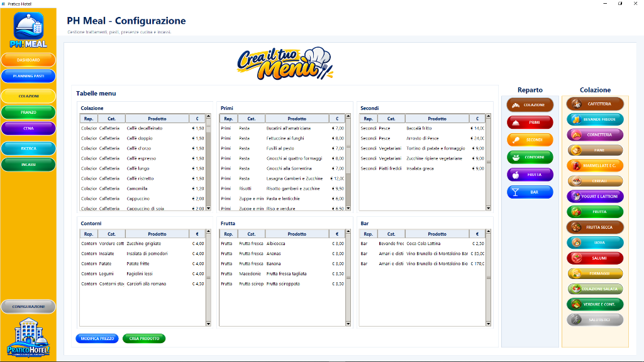The height and width of the screenshot is (362, 644).
Task: Select the Cereali category
Action: [595, 181]
